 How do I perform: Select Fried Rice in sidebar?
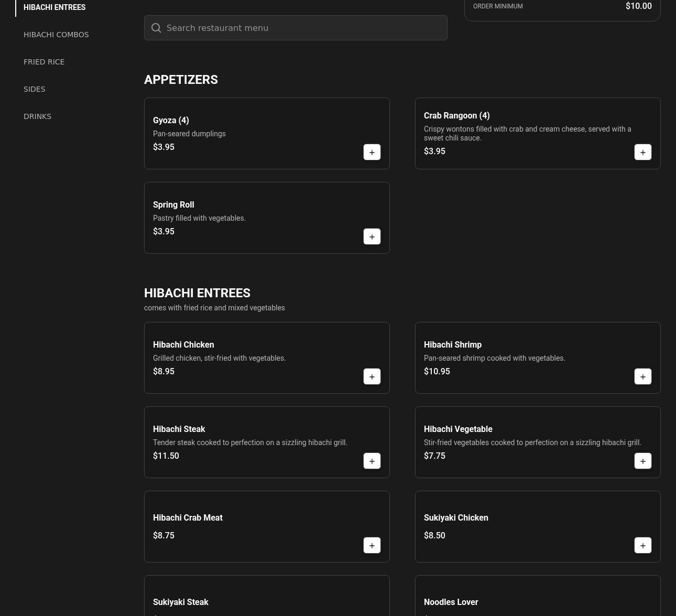pyautogui.click(x=44, y=62)
